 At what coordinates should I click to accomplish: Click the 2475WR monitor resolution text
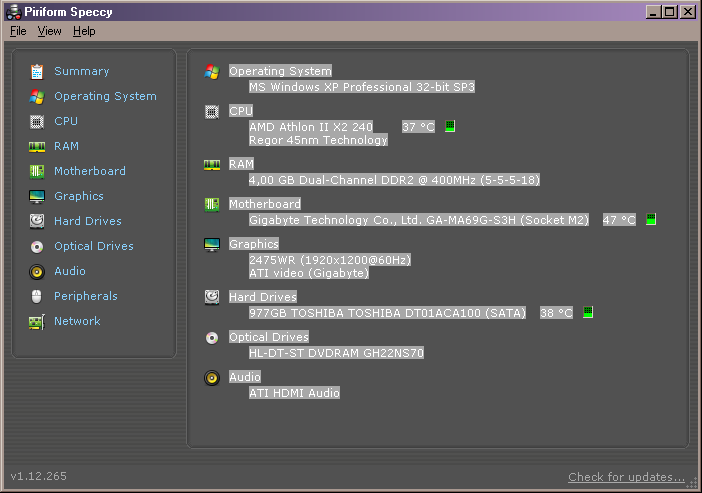[x=330, y=260]
